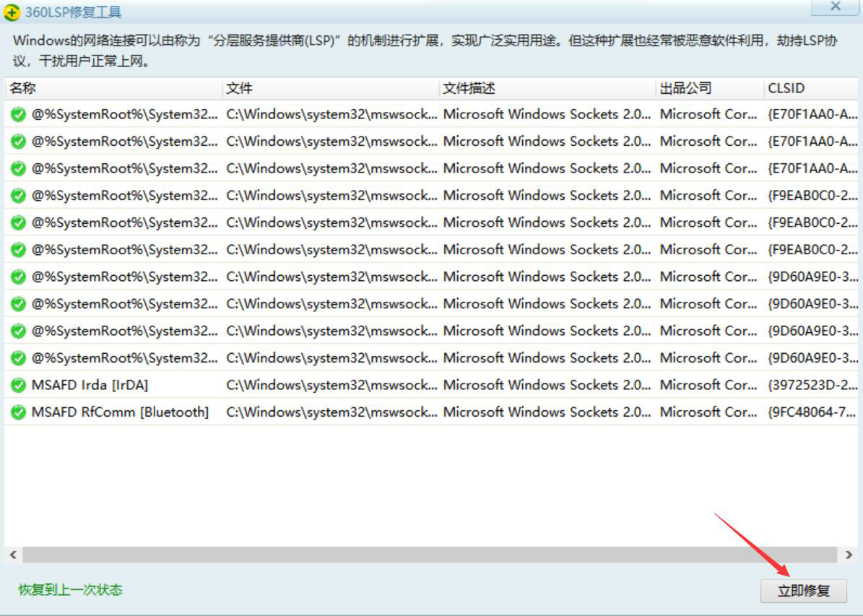Viewport: 863px width, 616px height.
Task: Click file description in MSAFD RfComm row
Action: pos(547,412)
